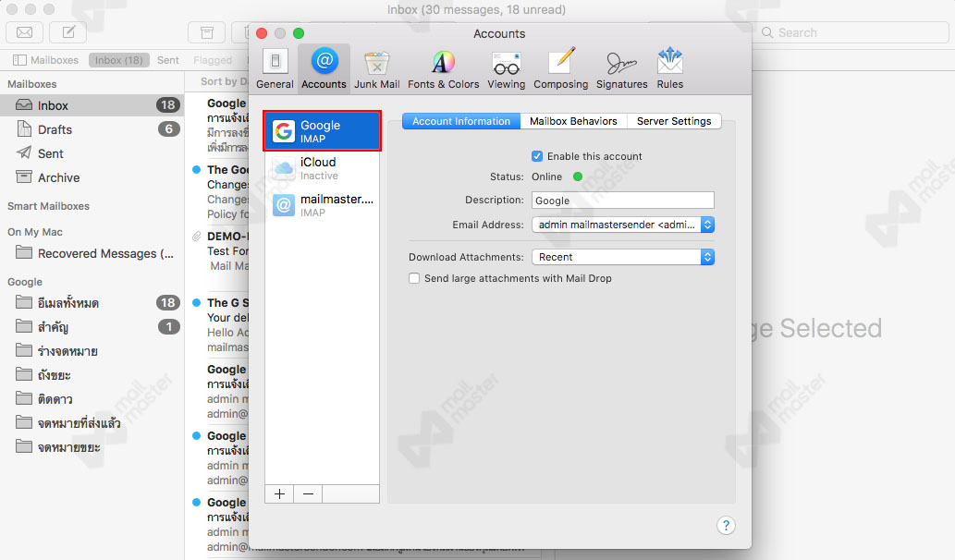
Task: Open Google folder จดหมายขยะ
Action: click(92, 446)
